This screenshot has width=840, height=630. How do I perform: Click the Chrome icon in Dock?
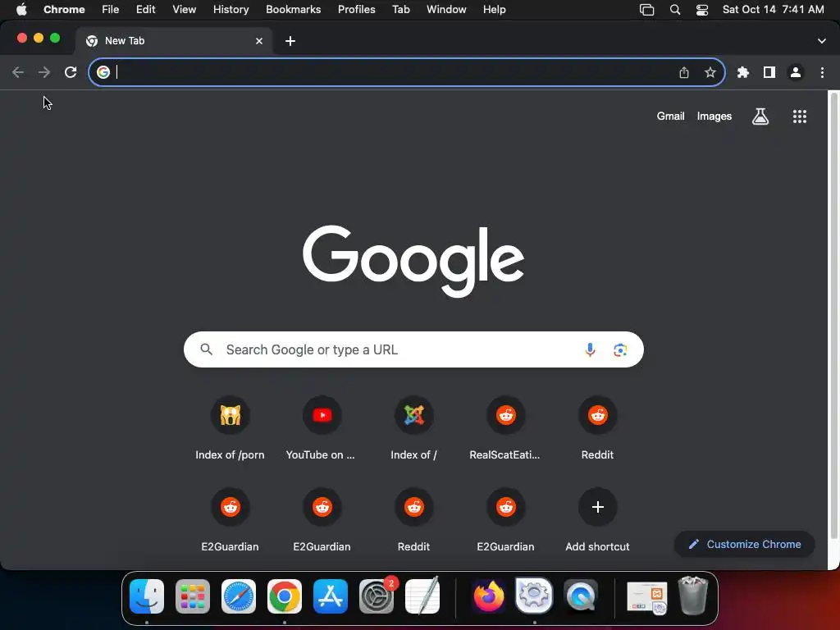point(284,596)
